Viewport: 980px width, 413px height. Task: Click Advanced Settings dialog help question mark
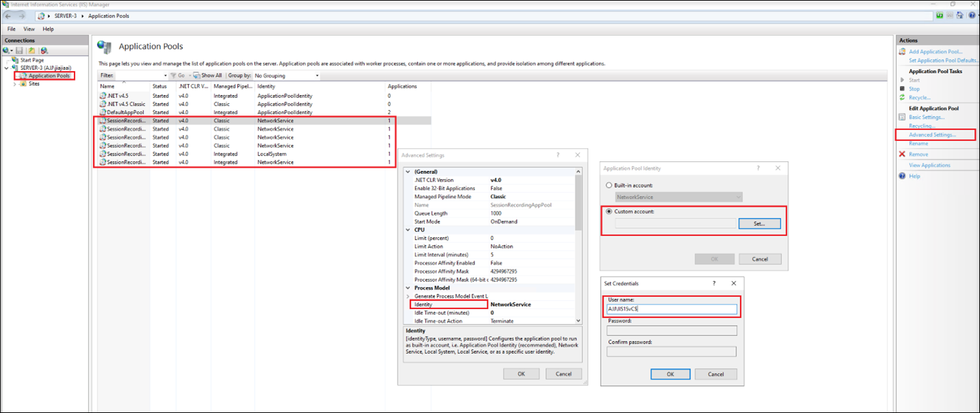558,155
